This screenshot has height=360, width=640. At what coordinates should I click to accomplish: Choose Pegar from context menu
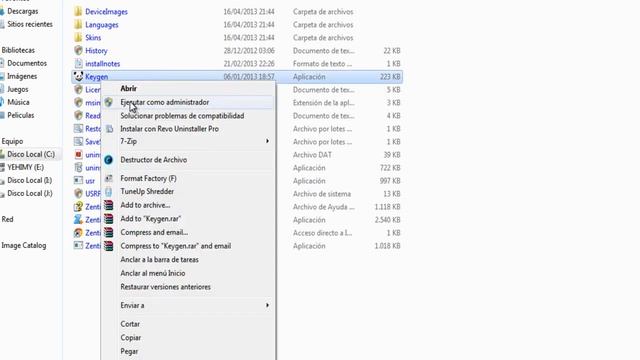[x=129, y=351]
